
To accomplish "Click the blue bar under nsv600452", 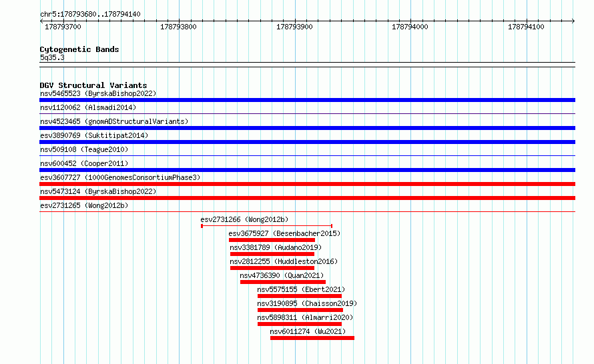I will (x=307, y=170).
